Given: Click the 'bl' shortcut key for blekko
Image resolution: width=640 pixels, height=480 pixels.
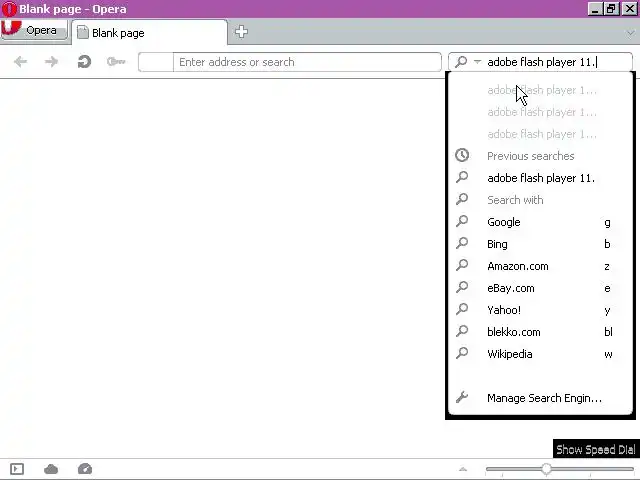Looking at the screenshot, I should point(608,332).
